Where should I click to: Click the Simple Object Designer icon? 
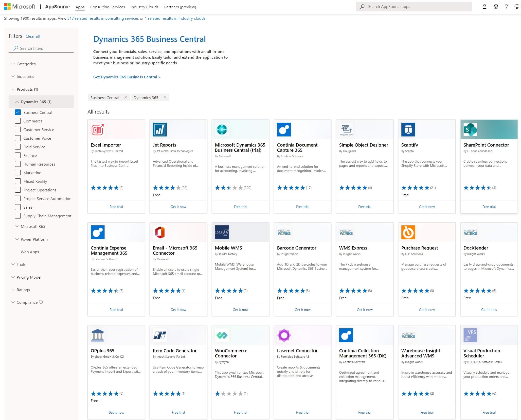coord(346,129)
